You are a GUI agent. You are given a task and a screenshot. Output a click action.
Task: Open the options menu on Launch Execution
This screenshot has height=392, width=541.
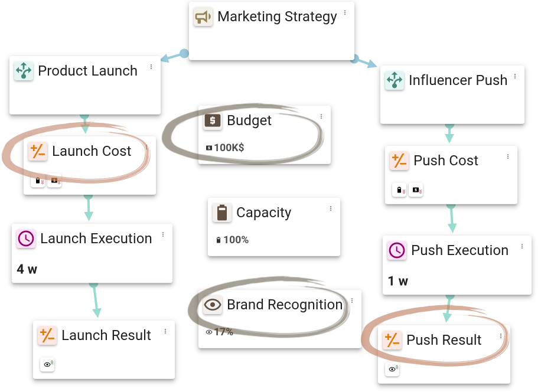pyautogui.click(x=163, y=235)
